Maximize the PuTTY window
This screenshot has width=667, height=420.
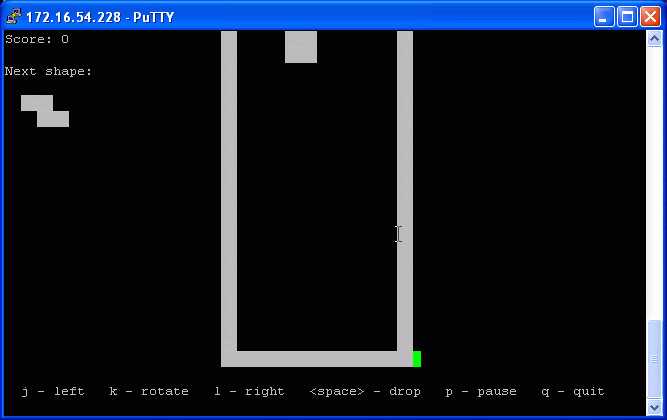(627, 17)
